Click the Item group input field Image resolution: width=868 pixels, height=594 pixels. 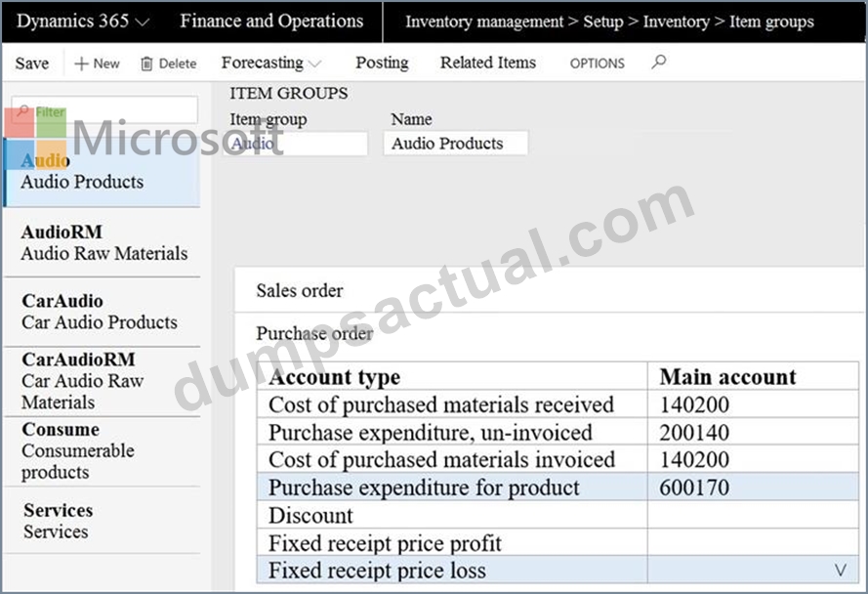click(x=296, y=144)
